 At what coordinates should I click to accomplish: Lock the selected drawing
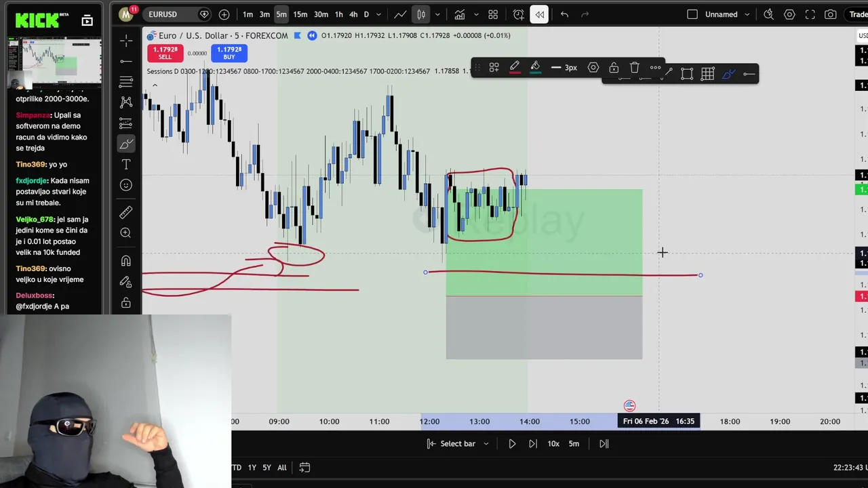coord(614,67)
